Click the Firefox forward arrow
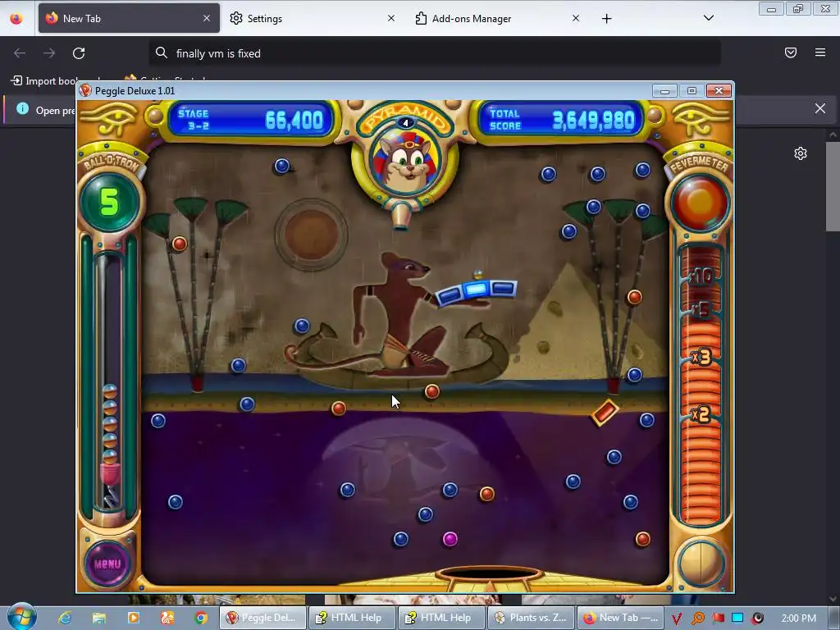Image resolution: width=840 pixels, height=630 pixels. coord(49,53)
